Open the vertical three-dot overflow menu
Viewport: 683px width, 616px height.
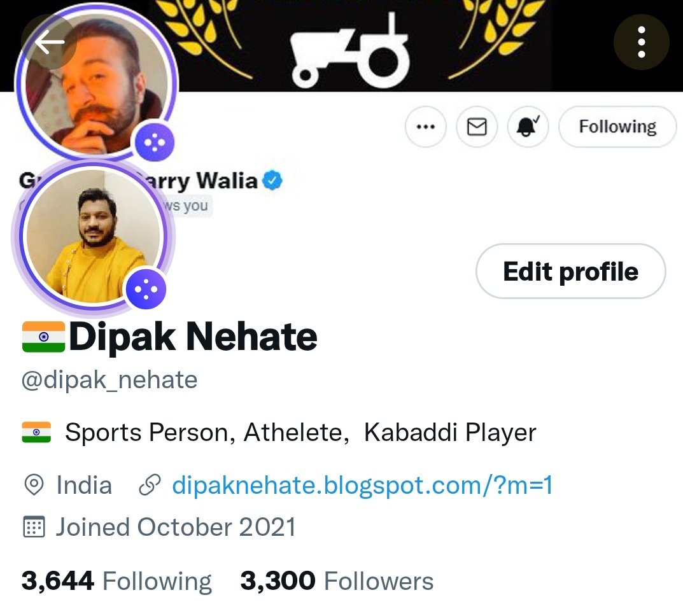pyautogui.click(x=641, y=42)
